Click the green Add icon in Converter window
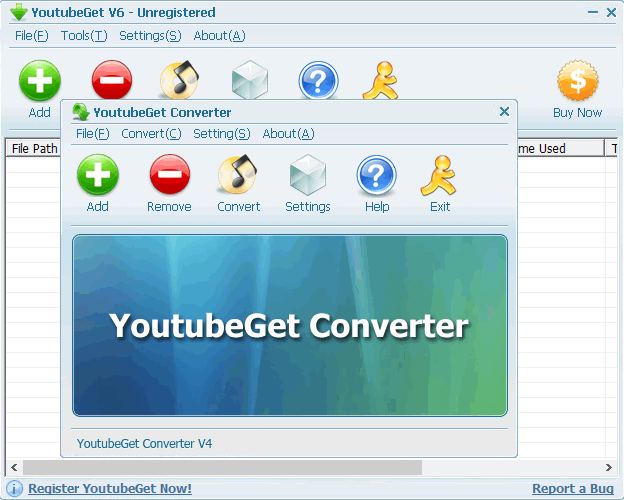The image size is (624, 500). pyautogui.click(x=98, y=175)
